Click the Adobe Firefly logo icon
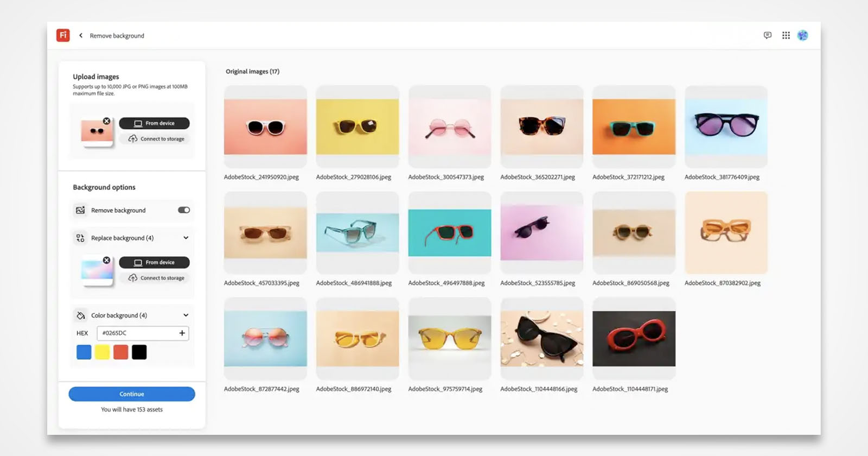Image resolution: width=868 pixels, height=456 pixels. 63,35
